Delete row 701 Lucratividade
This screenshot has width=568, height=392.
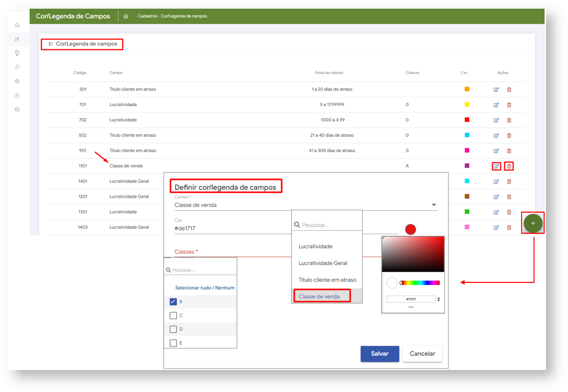(x=509, y=105)
